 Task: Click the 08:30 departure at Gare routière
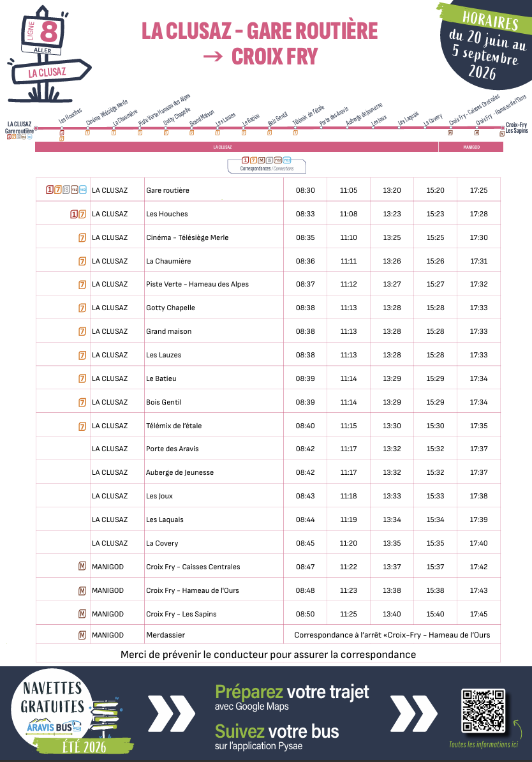click(x=305, y=190)
